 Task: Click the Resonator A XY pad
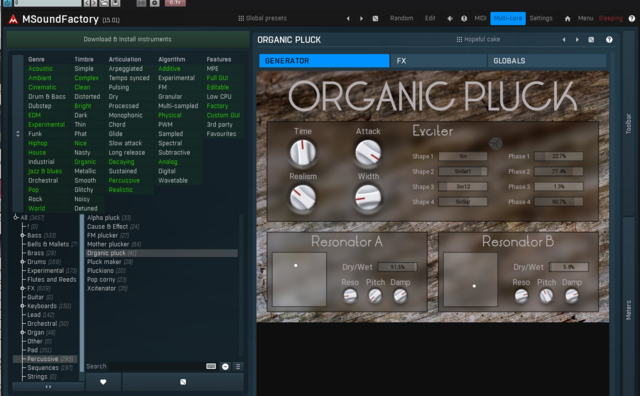[299, 279]
